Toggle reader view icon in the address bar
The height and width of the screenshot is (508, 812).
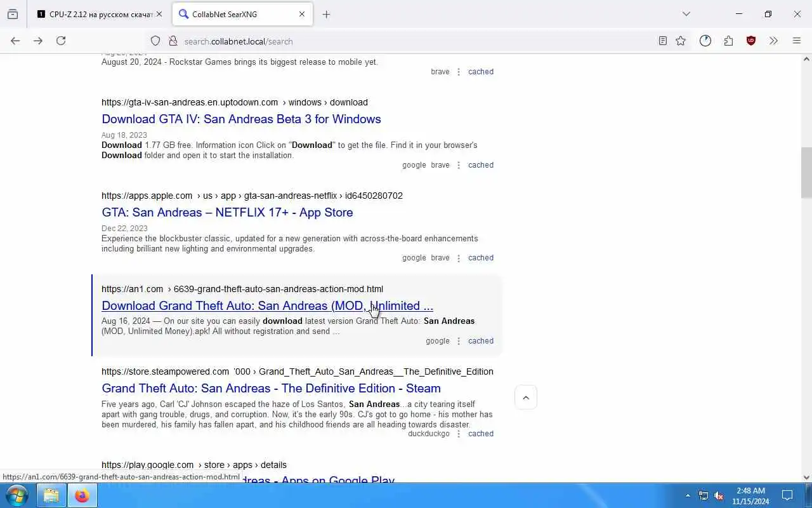click(662, 41)
